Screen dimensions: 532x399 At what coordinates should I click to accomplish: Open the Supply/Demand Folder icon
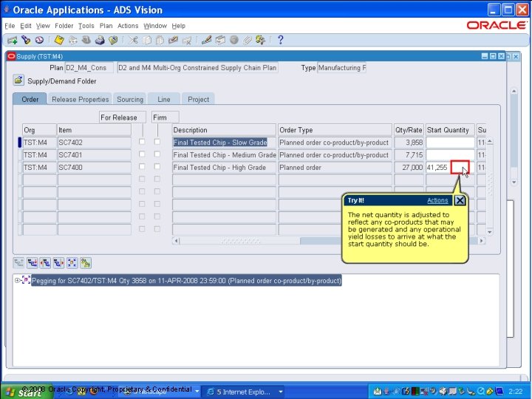[18, 81]
